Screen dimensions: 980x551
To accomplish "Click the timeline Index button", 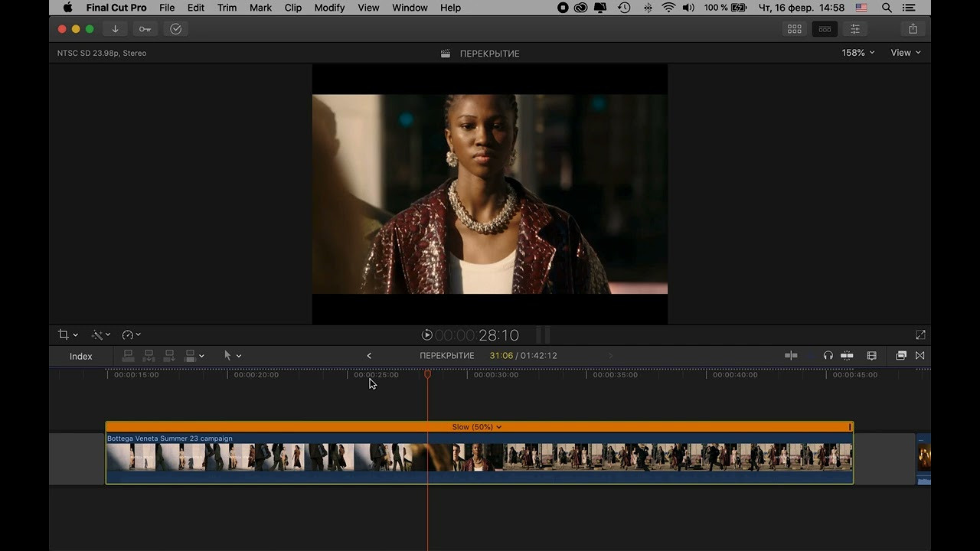I will (x=80, y=357).
